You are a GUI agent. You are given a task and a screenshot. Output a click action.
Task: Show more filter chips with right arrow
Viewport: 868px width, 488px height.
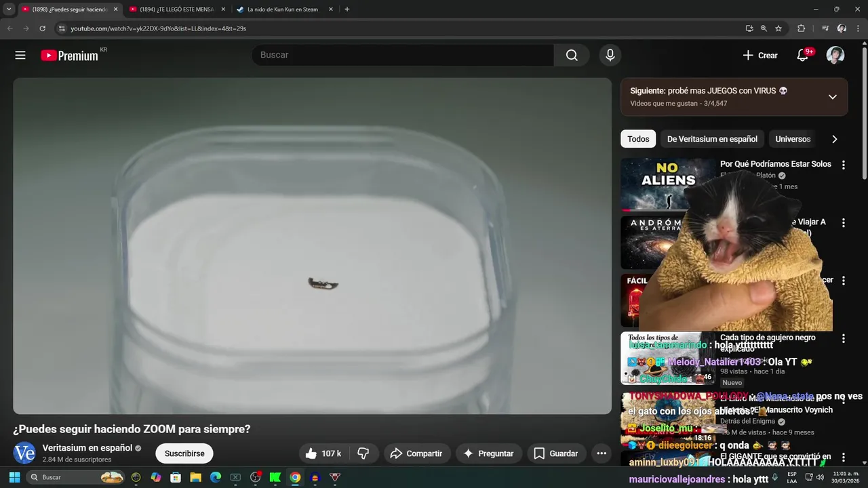(x=834, y=139)
